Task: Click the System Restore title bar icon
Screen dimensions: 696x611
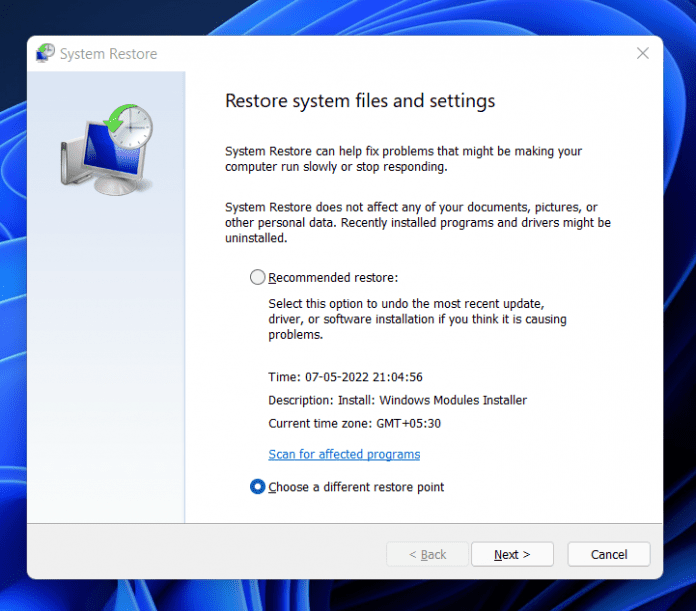Action: coord(46,54)
